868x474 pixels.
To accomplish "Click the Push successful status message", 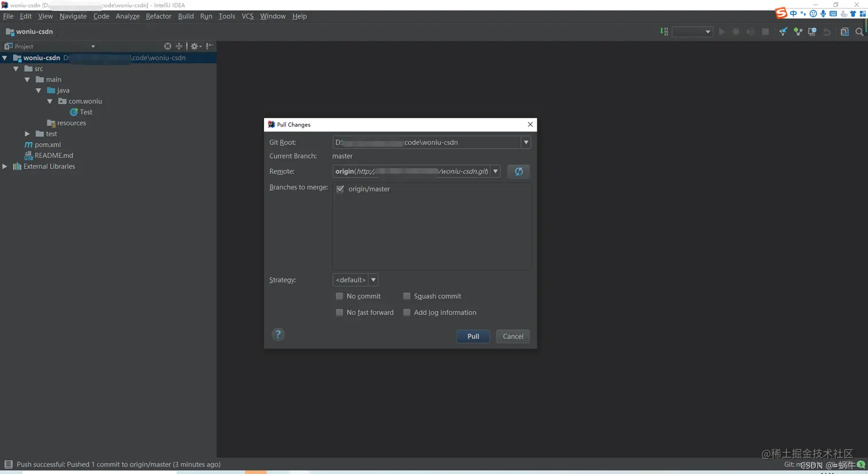I will pyautogui.click(x=118, y=464).
